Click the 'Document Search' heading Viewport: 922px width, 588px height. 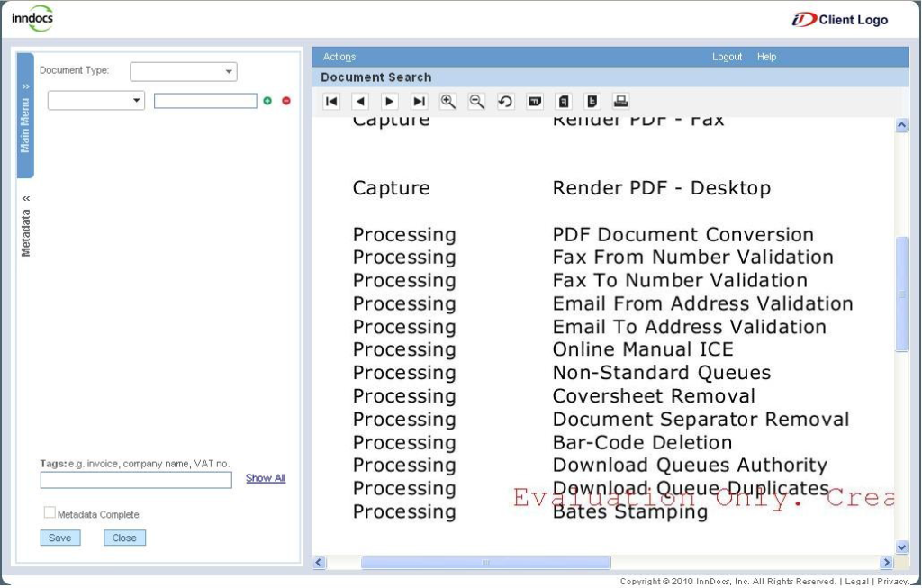coord(376,77)
